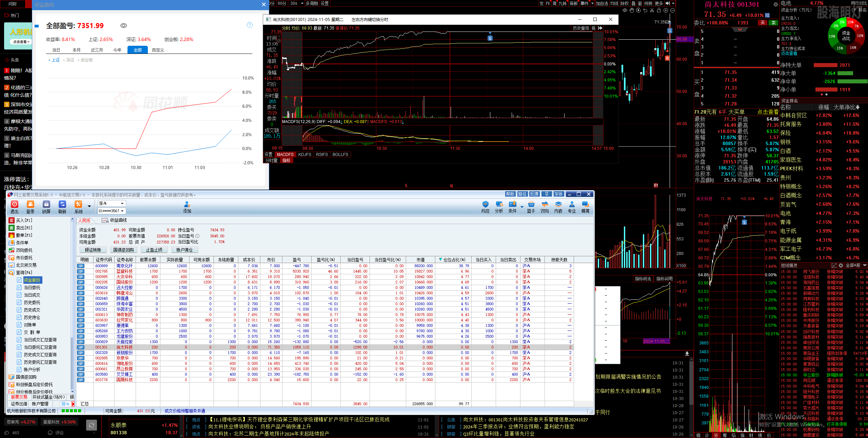Viewport: 868px width, 438px height.
Task: Switch to BOLLFS indicator tab
Action: [x=340, y=155]
